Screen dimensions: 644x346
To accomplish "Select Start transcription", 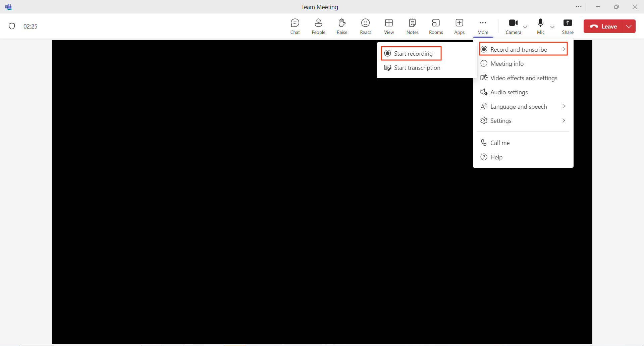I will pyautogui.click(x=427, y=68).
